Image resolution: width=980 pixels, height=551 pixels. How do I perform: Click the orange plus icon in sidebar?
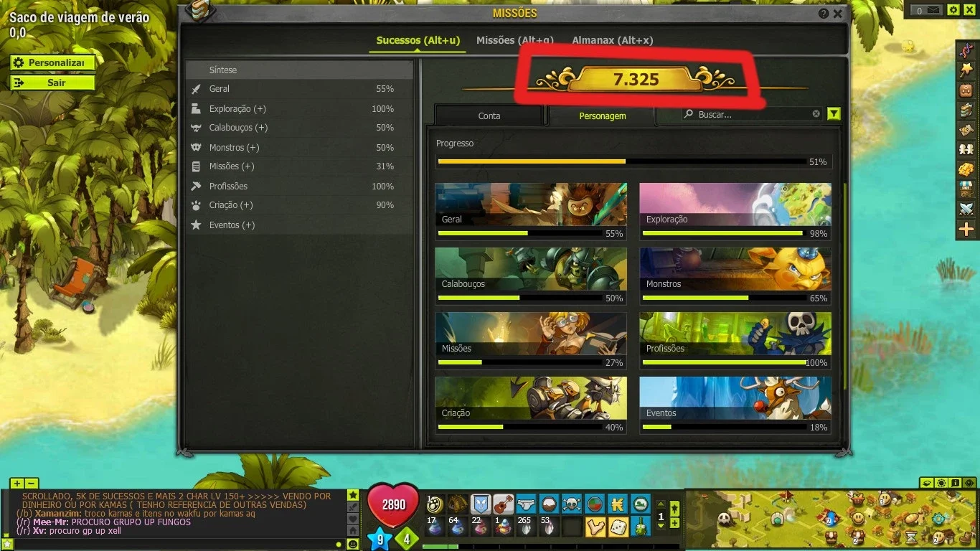click(966, 230)
